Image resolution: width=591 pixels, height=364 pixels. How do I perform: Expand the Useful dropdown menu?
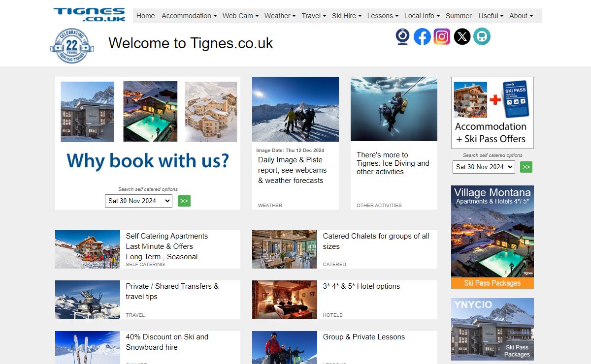(x=491, y=16)
